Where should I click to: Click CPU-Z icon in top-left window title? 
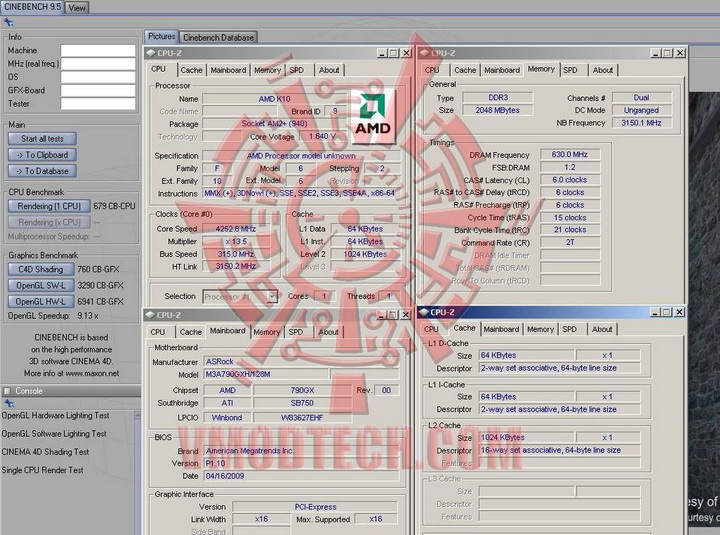[x=151, y=53]
